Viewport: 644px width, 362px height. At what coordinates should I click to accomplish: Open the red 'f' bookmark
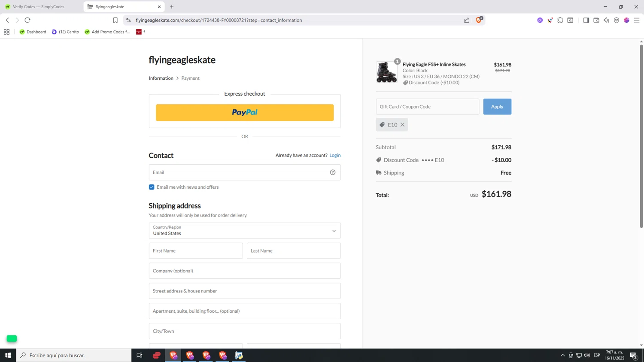tap(140, 32)
